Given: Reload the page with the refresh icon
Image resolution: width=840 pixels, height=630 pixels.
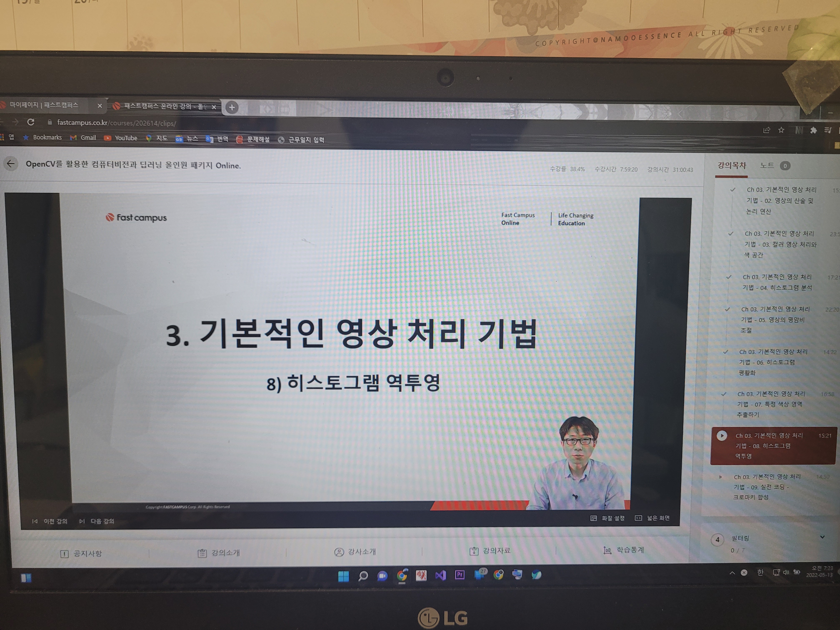Looking at the screenshot, I should click(x=31, y=122).
